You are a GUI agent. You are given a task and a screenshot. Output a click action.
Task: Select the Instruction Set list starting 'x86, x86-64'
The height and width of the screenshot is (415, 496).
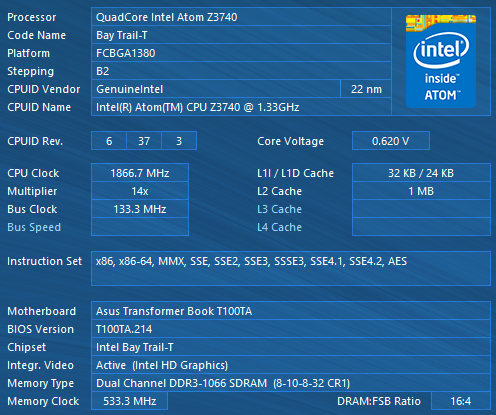tap(291, 268)
